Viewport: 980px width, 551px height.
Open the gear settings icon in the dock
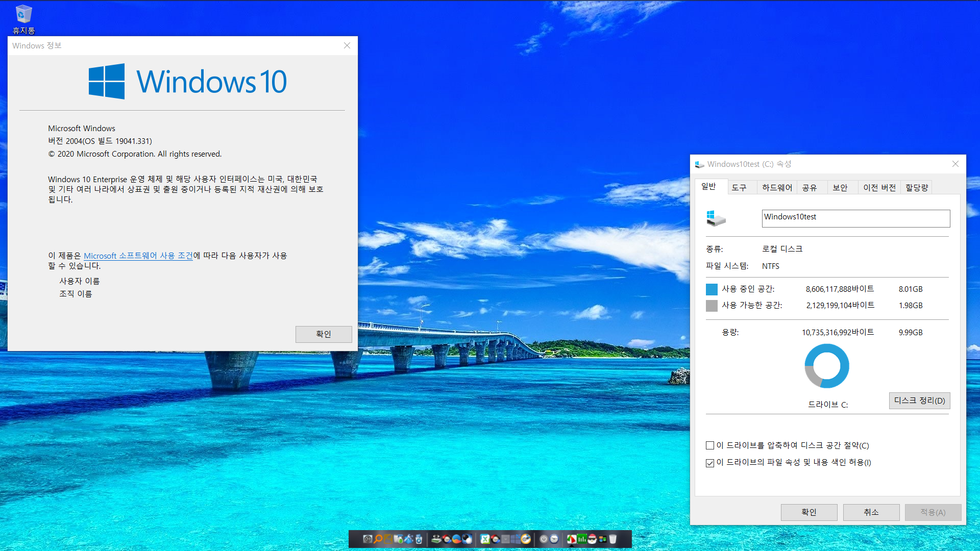point(367,539)
